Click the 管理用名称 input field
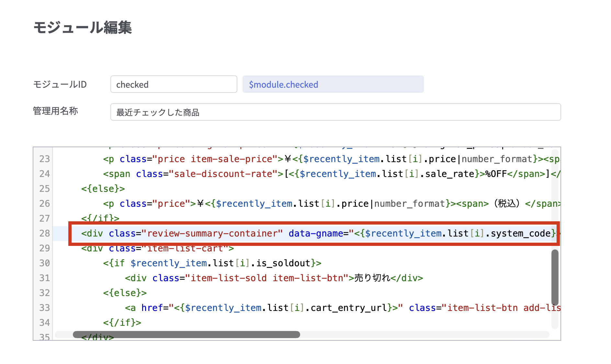 (x=335, y=112)
